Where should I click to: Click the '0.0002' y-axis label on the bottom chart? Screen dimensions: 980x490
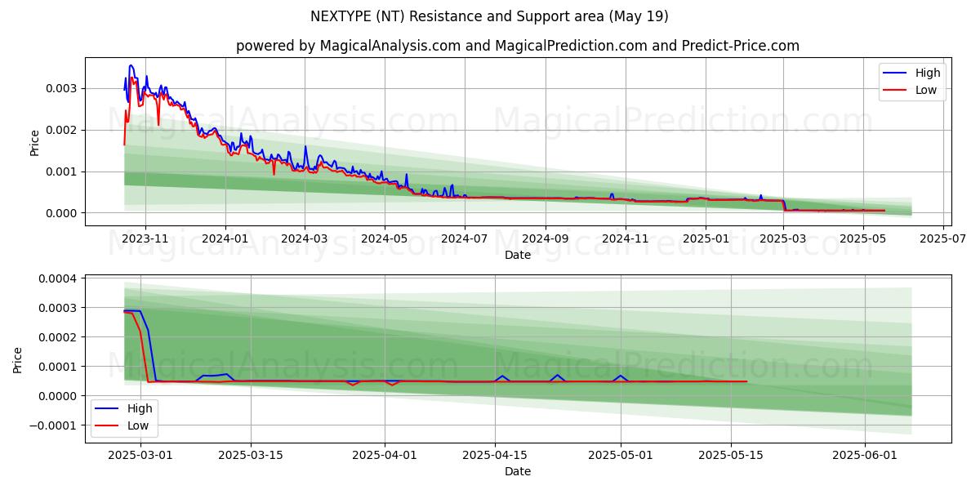[58, 337]
